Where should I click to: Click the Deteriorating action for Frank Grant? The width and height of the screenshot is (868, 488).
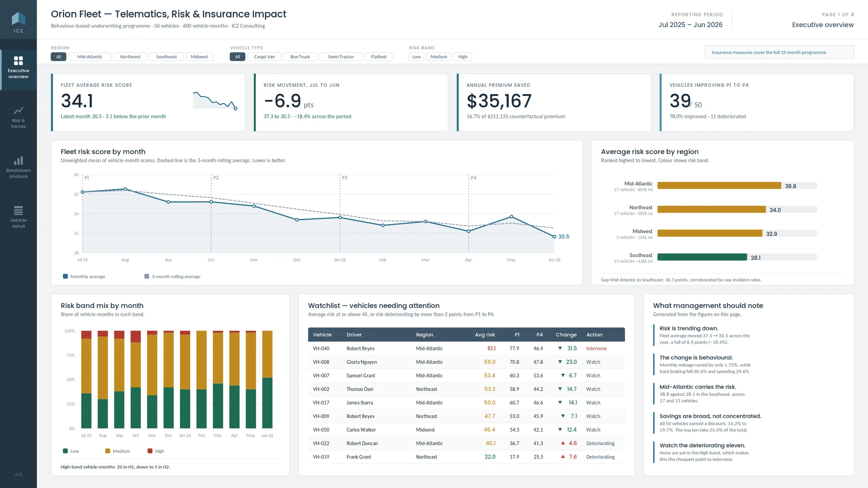click(x=600, y=457)
